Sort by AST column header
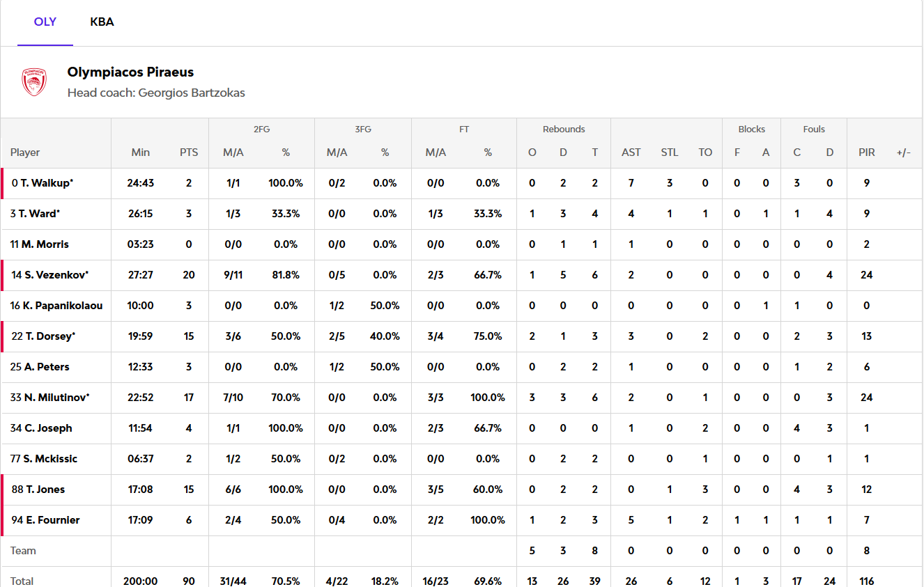The image size is (924, 587). point(631,152)
